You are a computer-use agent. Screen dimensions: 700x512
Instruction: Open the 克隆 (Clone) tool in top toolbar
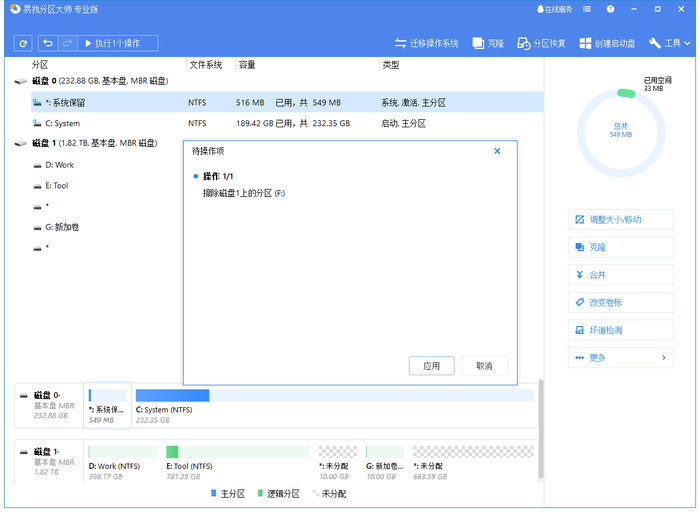pos(488,44)
